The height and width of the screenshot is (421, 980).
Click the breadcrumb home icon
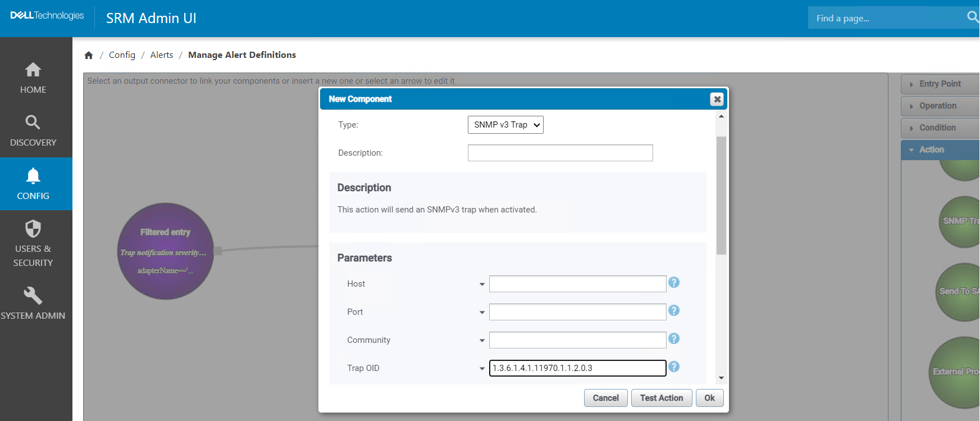(89, 55)
